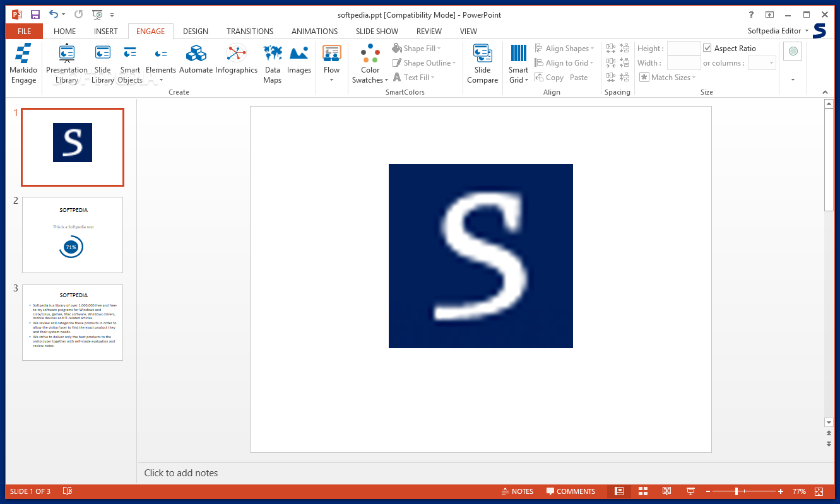Open the Shape Fill dropdown
This screenshot has height=504, width=840.
[416, 49]
